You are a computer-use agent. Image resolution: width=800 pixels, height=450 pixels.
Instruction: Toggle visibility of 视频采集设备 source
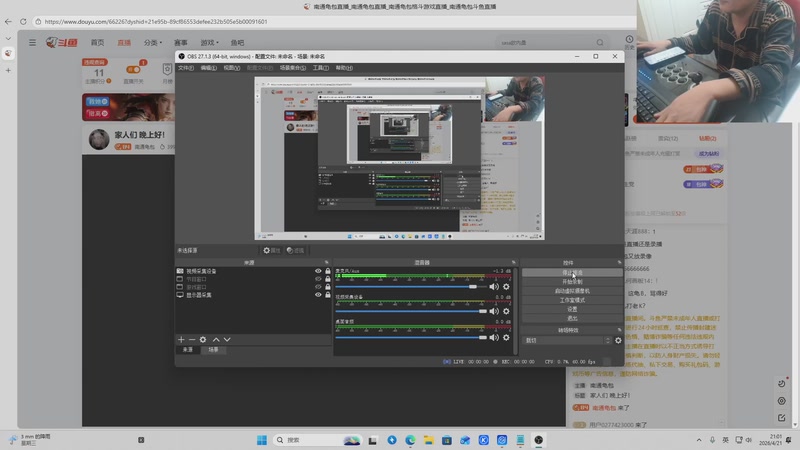(318, 271)
